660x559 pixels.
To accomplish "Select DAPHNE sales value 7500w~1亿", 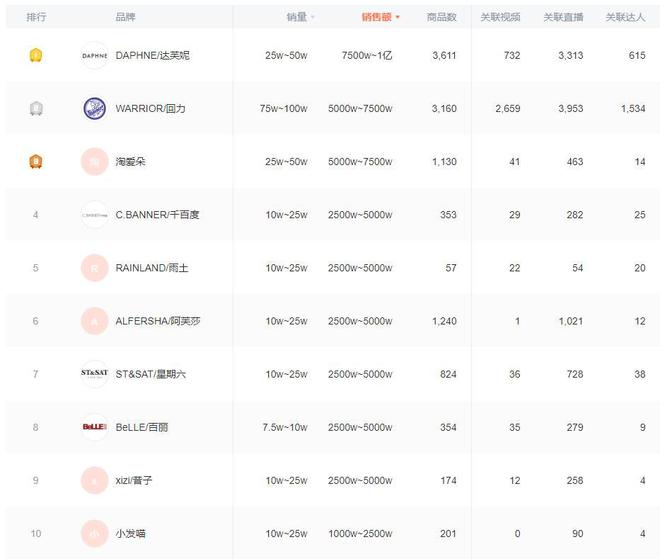I will [x=367, y=55].
